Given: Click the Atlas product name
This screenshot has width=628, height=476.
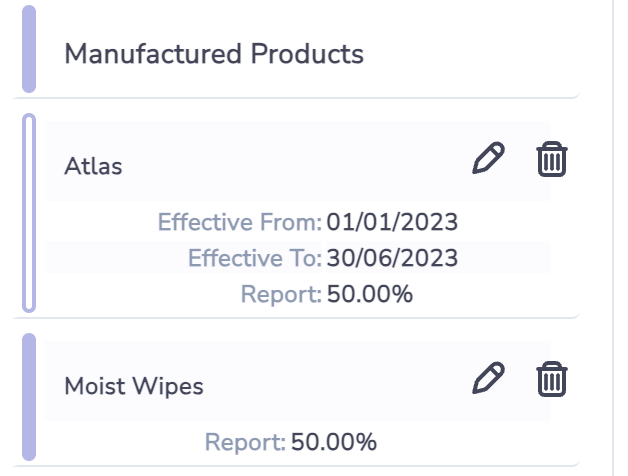Looking at the screenshot, I should coord(93,166).
